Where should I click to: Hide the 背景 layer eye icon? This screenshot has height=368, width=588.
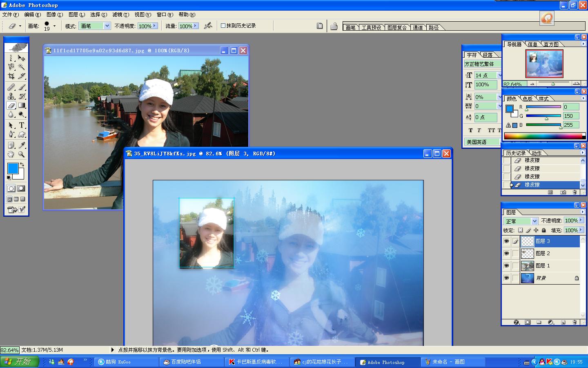[x=506, y=278]
